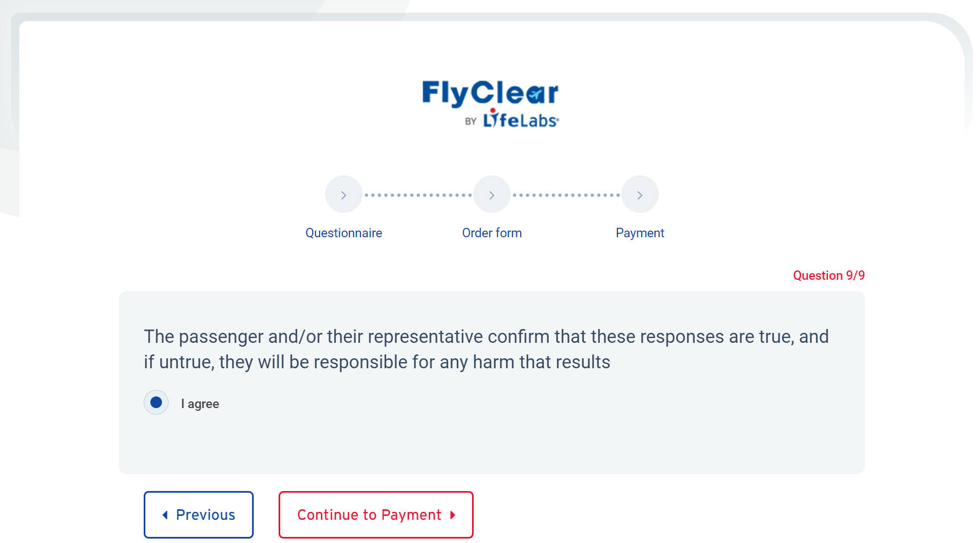Click the small "BY" text in the logo
980x543 pixels.
point(470,121)
